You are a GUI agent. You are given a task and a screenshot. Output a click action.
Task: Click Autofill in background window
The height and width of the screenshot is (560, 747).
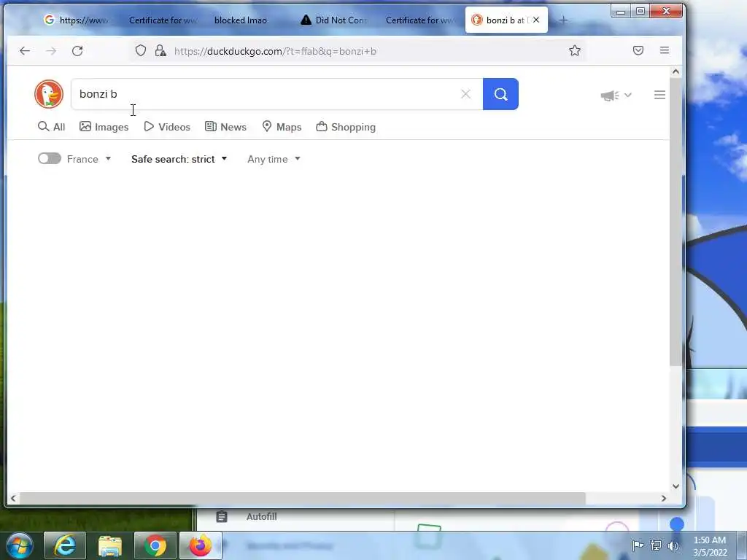pos(262,517)
